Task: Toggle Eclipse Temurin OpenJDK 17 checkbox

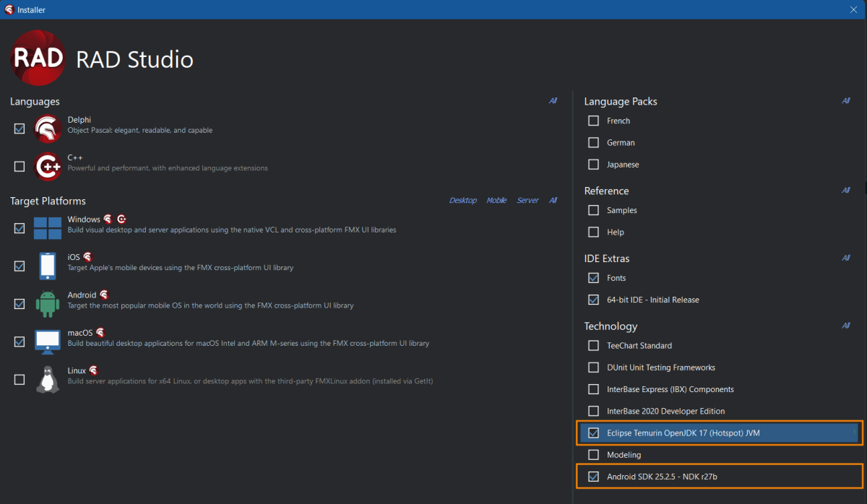Action: click(x=594, y=433)
